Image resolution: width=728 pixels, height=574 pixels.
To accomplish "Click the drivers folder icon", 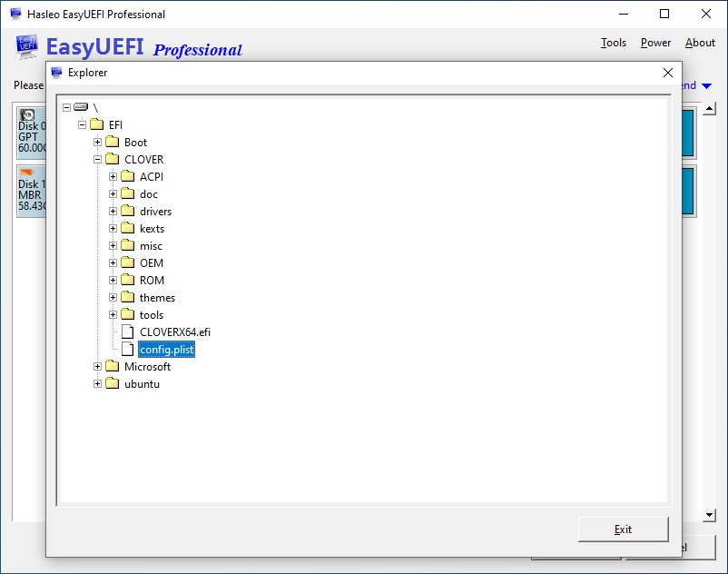I will 128,211.
